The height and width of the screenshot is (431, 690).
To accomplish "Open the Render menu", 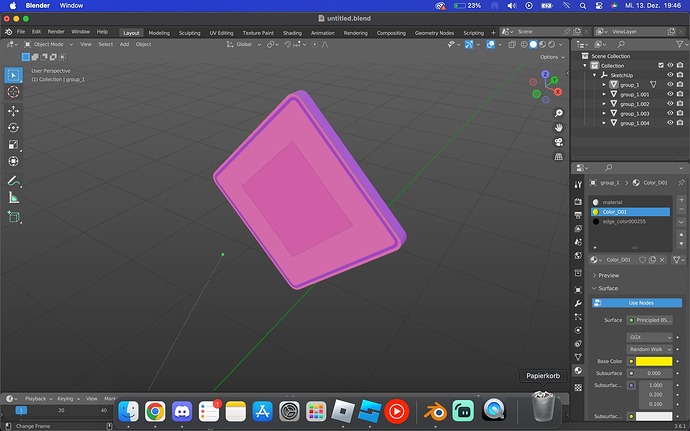I will [55, 32].
